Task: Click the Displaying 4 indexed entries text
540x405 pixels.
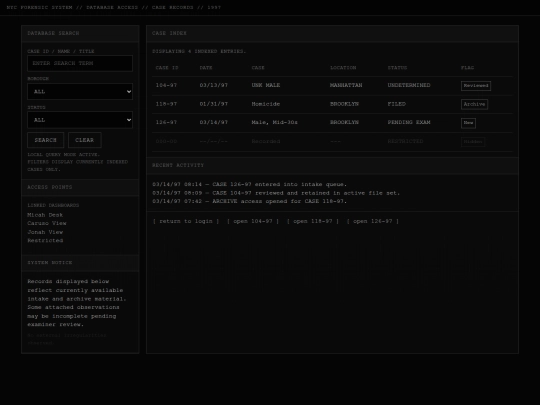Action: pyautogui.click(x=199, y=51)
